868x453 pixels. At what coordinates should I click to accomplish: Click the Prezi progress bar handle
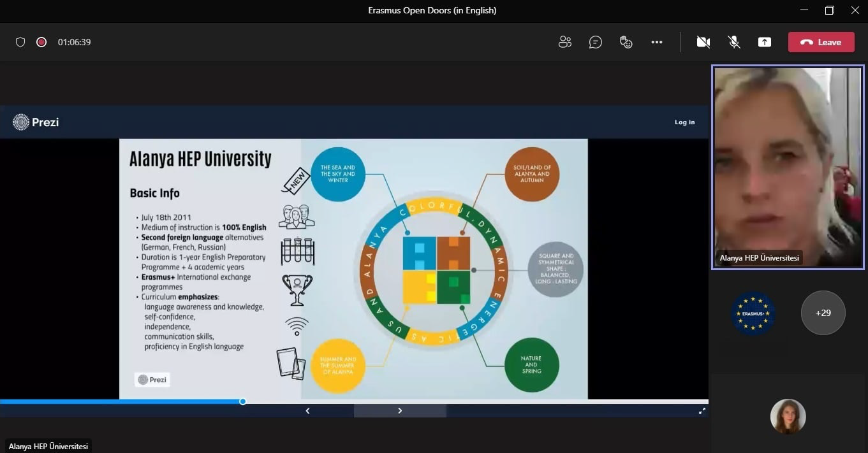point(242,401)
